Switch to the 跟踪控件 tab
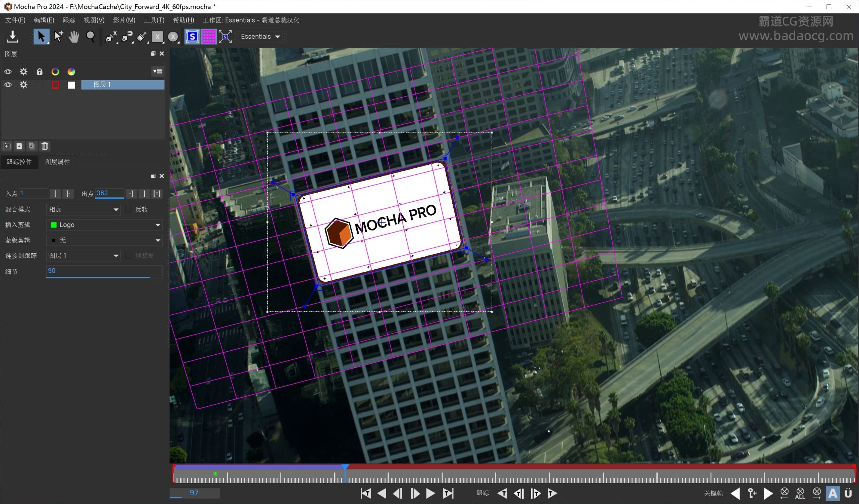 point(19,162)
